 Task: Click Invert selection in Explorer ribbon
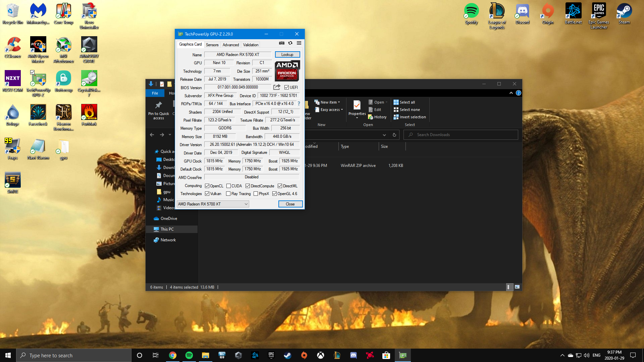pos(410,117)
